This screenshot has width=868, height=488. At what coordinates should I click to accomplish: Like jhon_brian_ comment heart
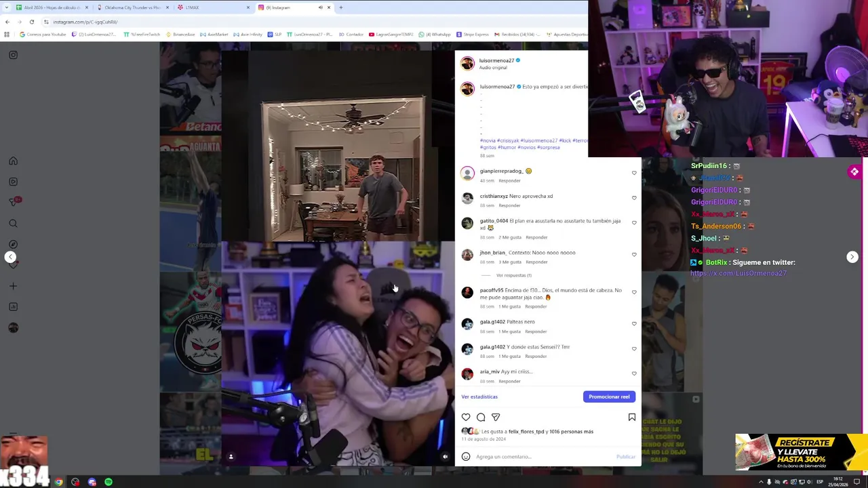(x=634, y=255)
